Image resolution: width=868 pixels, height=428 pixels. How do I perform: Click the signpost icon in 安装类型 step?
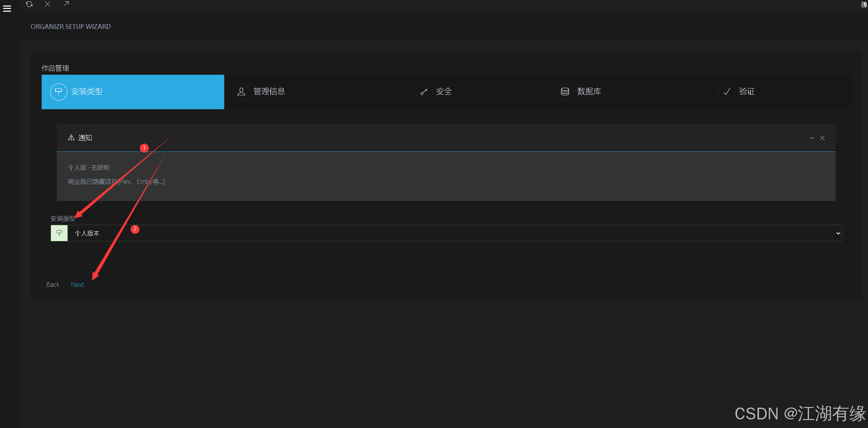point(59,92)
